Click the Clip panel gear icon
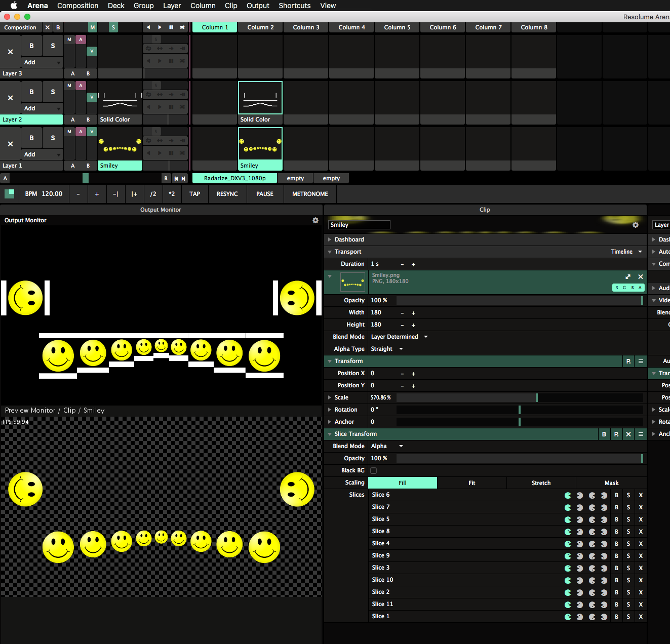This screenshot has height=644, width=670. pyautogui.click(x=636, y=225)
